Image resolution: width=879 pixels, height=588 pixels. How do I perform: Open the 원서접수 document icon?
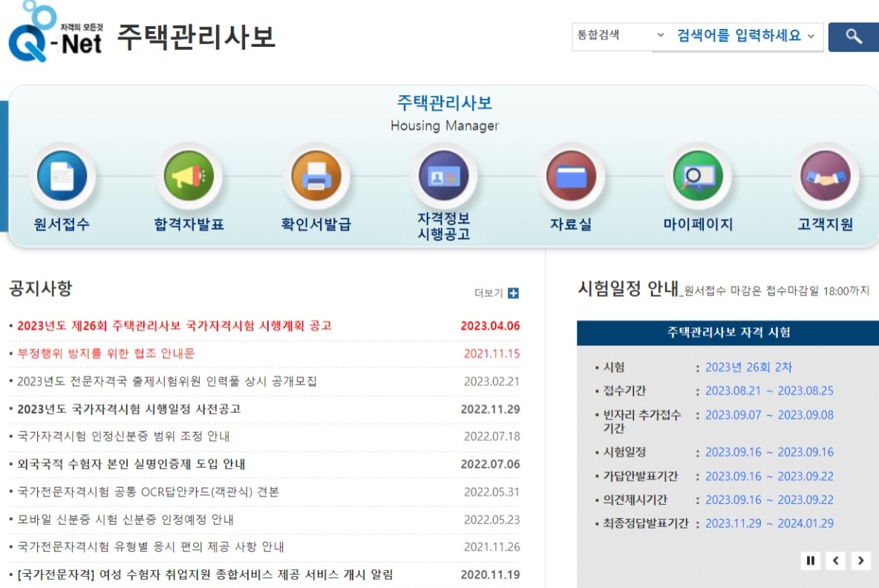[62, 176]
